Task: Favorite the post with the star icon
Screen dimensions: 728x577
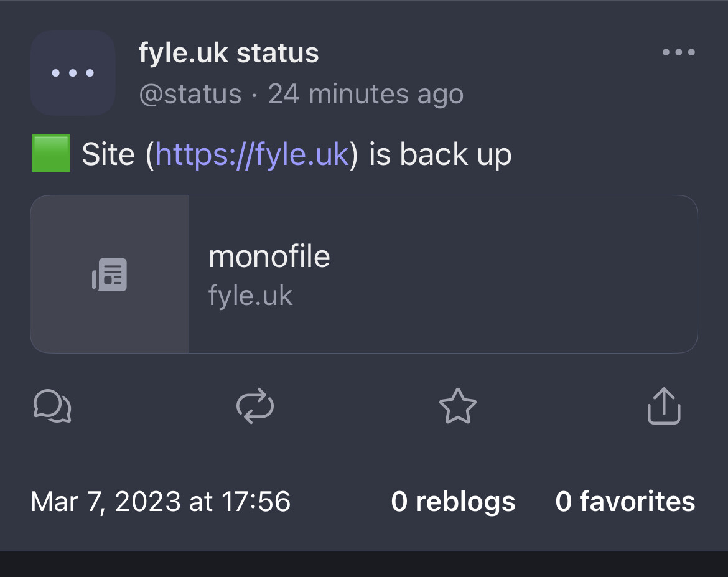Action: (x=458, y=406)
